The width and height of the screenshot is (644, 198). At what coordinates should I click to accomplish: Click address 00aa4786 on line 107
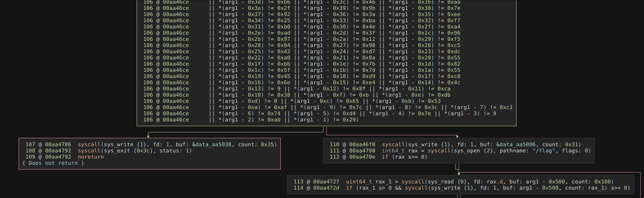[58, 144]
